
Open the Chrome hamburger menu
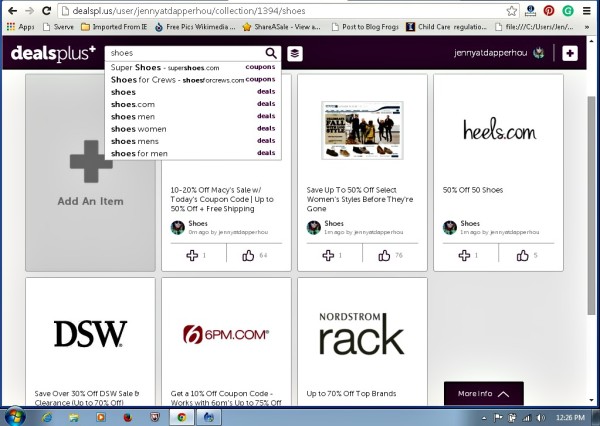(x=587, y=11)
